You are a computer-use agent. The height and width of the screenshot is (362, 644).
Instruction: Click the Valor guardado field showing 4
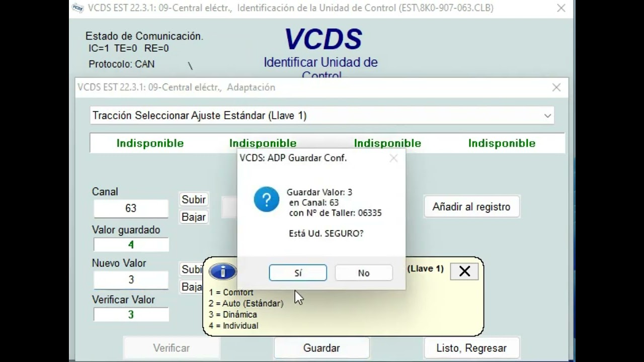click(x=131, y=245)
